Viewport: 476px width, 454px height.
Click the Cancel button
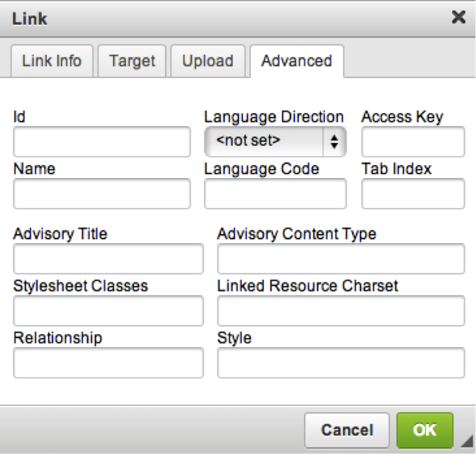point(347,430)
